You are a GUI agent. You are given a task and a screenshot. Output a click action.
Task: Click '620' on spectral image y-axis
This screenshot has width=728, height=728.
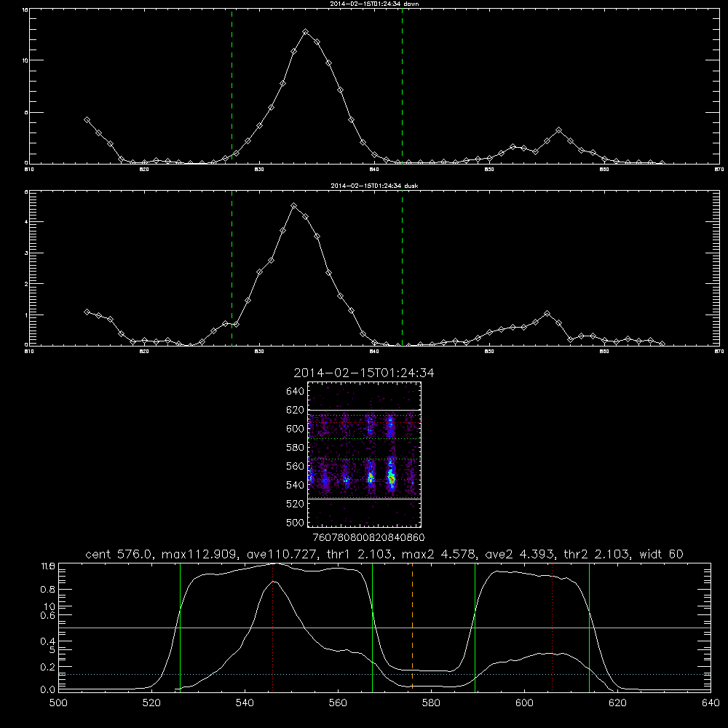click(296, 410)
